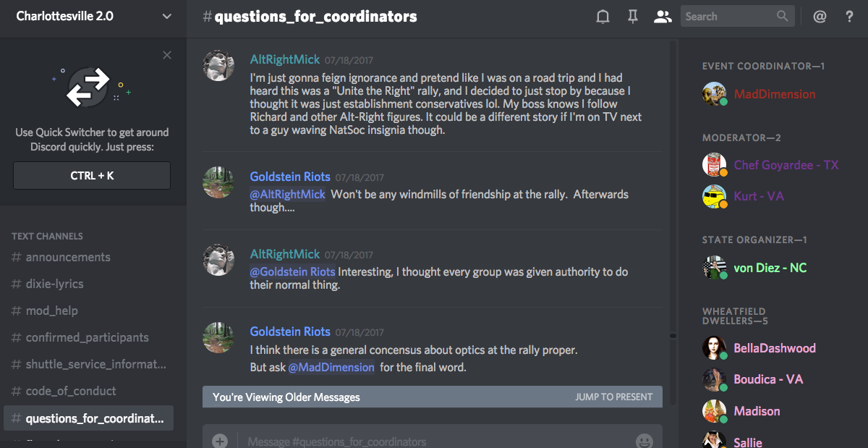Open MadDimension's avatar in member list
Image resolution: width=868 pixels, height=448 pixels.
point(714,94)
